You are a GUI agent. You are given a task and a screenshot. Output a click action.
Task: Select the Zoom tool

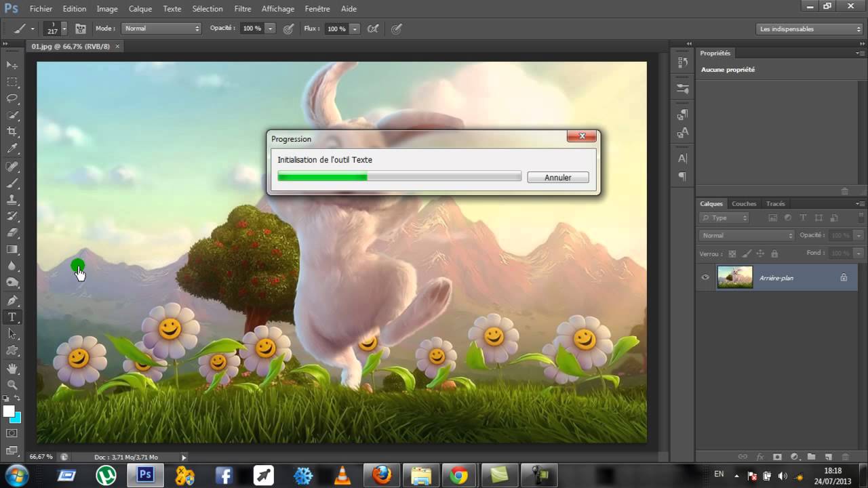(12, 384)
